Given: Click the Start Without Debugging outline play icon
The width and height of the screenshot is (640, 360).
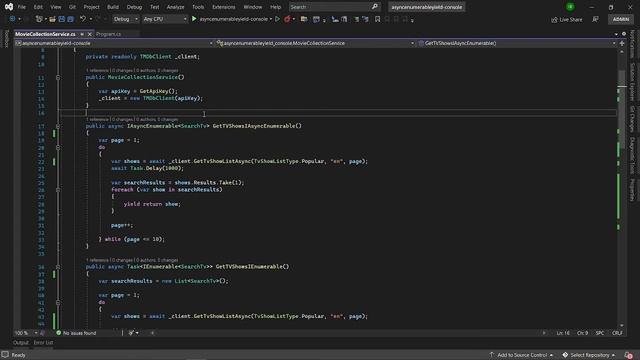Looking at the screenshot, I should pos(278,19).
